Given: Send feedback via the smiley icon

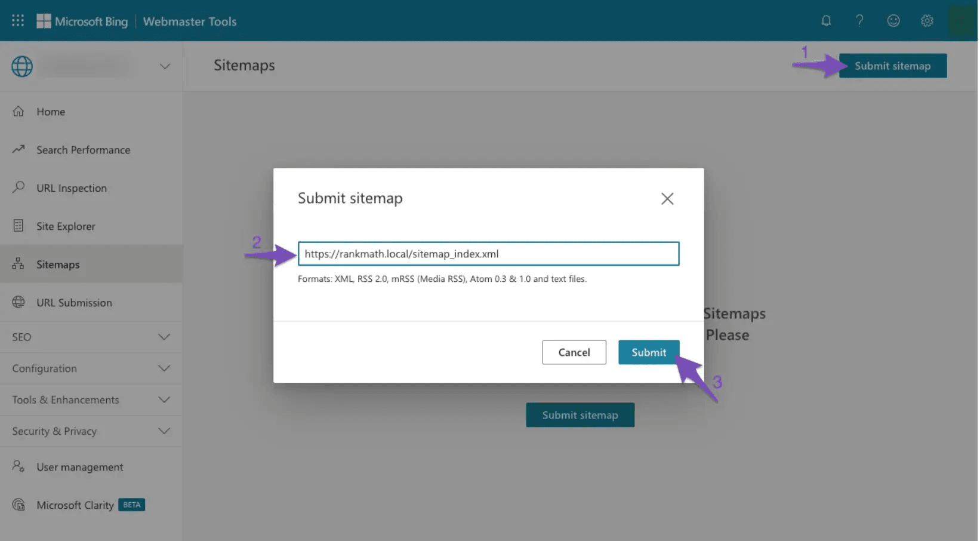Looking at the screenshot, I should 893,20.
